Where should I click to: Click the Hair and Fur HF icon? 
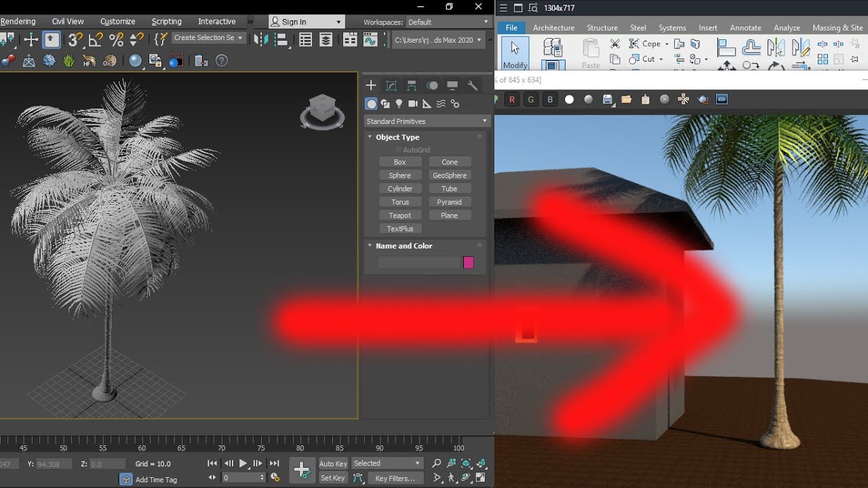89,61
